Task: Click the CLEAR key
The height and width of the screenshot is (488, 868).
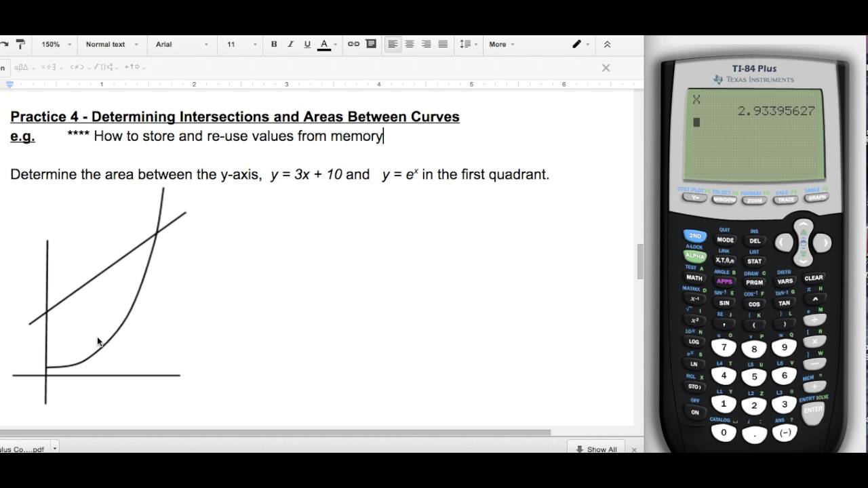Action: (814, 278)
